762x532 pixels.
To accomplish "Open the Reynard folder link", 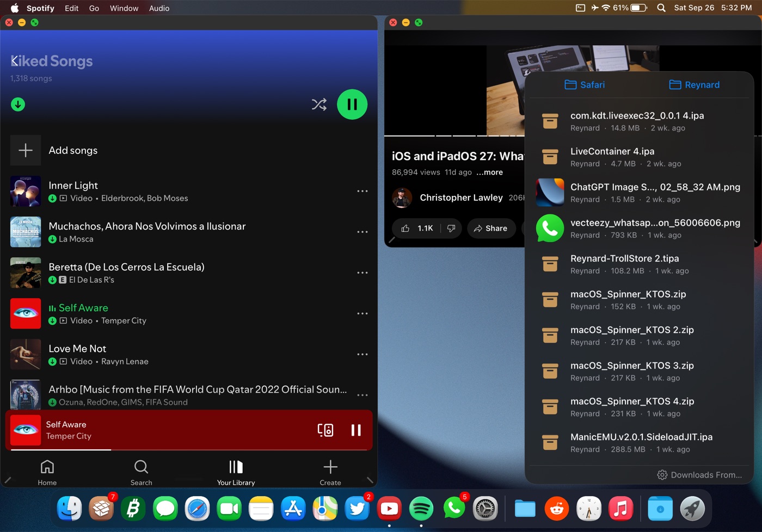I will 694,85.
